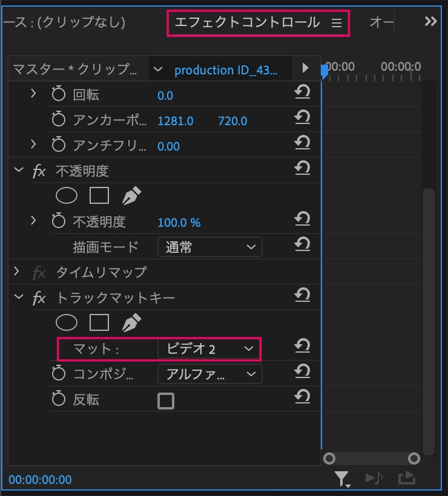Collapse the 不透明度 effect group
Image resolution: width=448 pixels, height=496 pixels.
tap(19, 170)
